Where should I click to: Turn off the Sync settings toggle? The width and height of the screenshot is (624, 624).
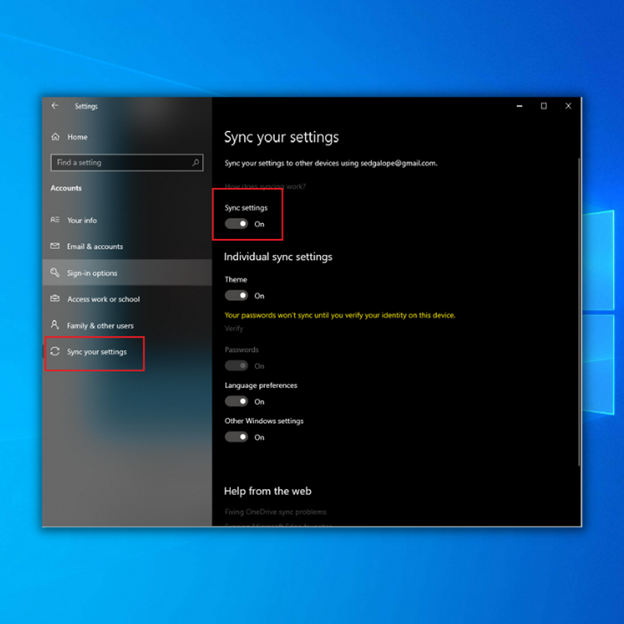coord(236,224)
